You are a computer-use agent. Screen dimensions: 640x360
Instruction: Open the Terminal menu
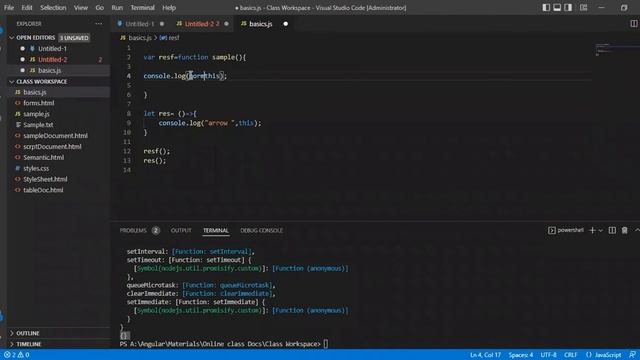click(142, 8)
